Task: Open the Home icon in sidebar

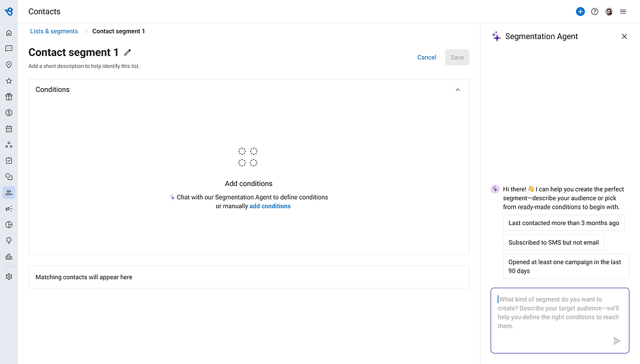Action: (x=8, y=33)
